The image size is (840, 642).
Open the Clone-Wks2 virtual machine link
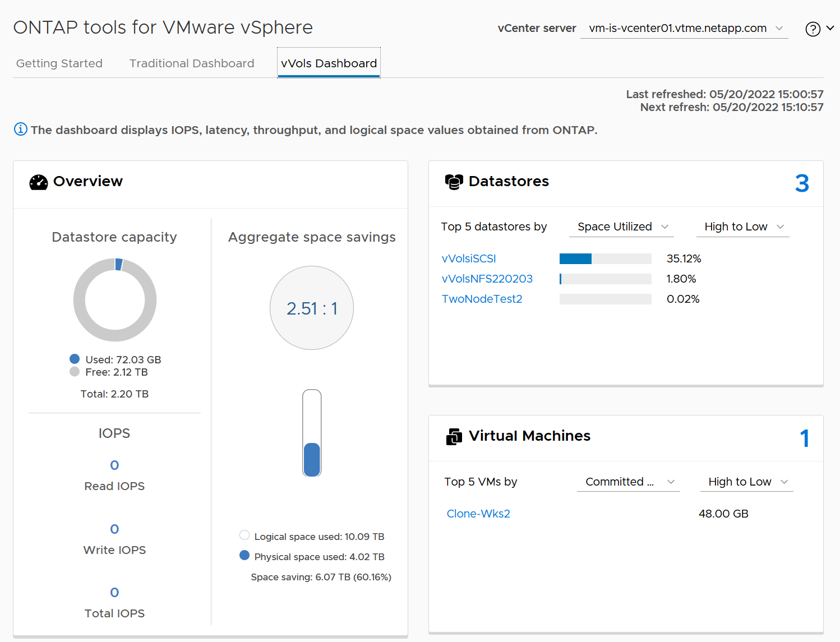tap(478, 514)
